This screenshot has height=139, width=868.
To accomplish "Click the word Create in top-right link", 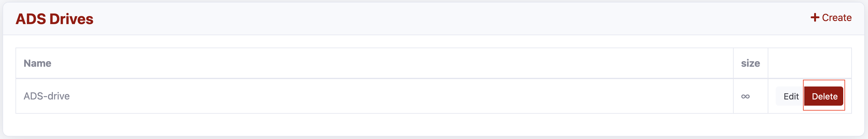I will tap(837, 18).
